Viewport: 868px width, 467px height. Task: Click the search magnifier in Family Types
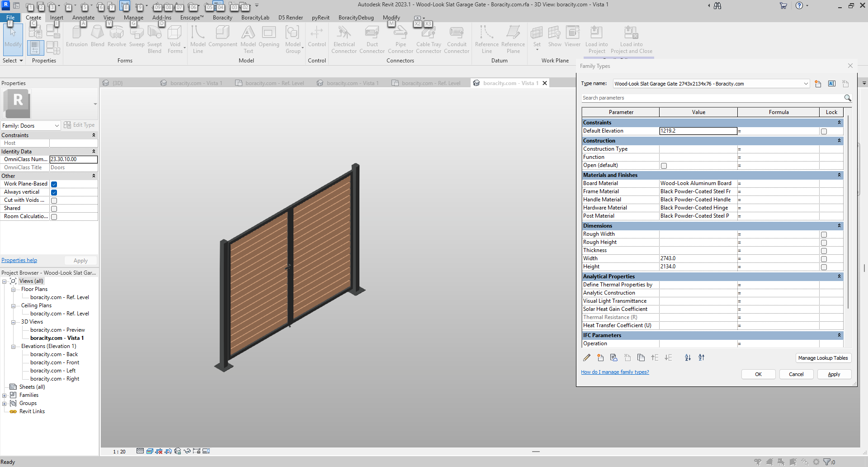tap(848, 98)
